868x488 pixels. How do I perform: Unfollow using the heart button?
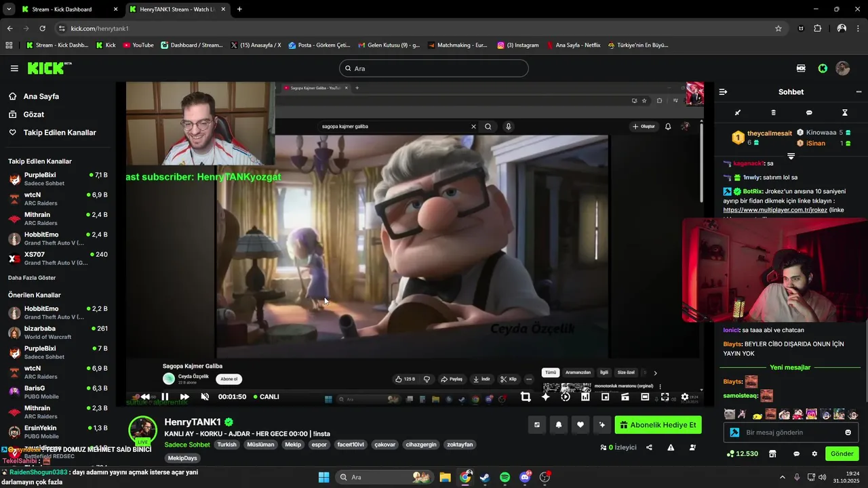[x=580, y=425]
